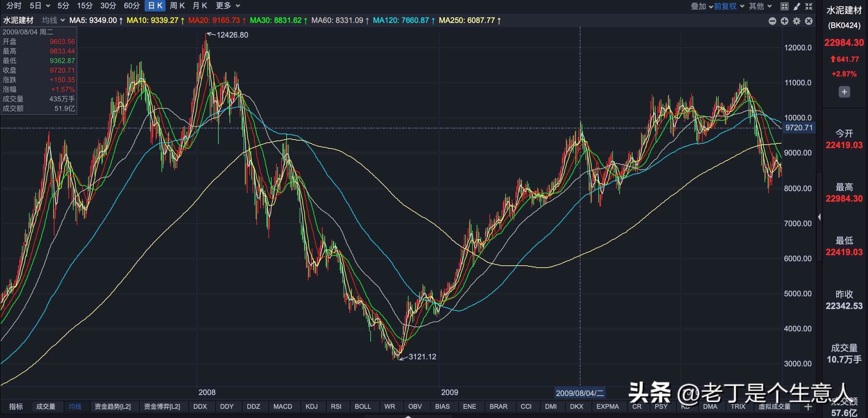Open moving average settings gear icon
Image resolution: width=868 pixels, height=418 pixels.
(797, 21)
